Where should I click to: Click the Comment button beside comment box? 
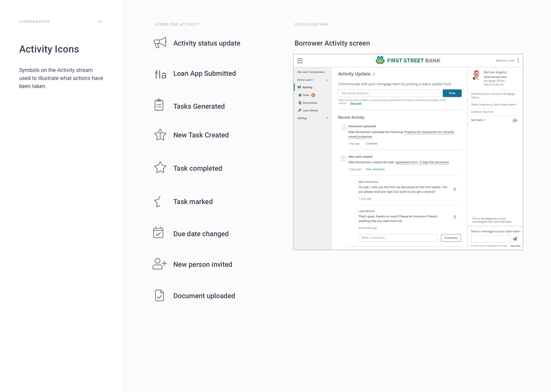[451, 238]
